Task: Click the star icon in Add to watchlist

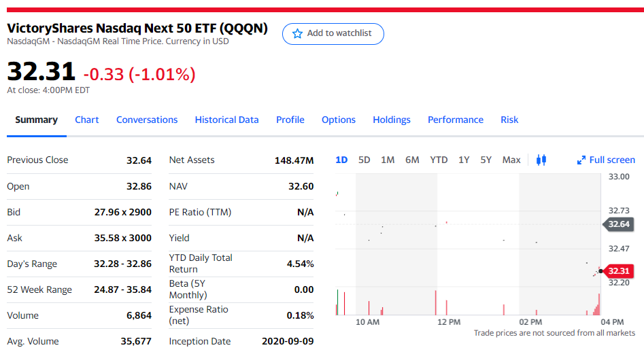Action: tap(297, 34)
